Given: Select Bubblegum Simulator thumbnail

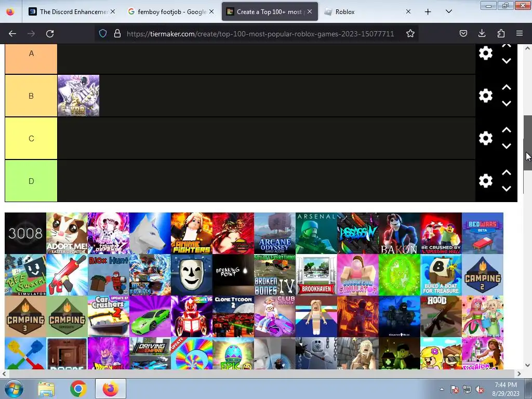Looking at the screenshot, I should pos(358,275).
